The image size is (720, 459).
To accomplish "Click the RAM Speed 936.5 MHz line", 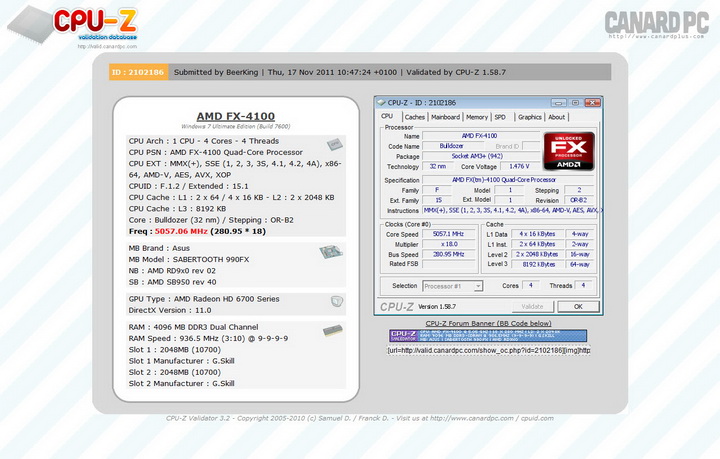I will pos(208,338).
